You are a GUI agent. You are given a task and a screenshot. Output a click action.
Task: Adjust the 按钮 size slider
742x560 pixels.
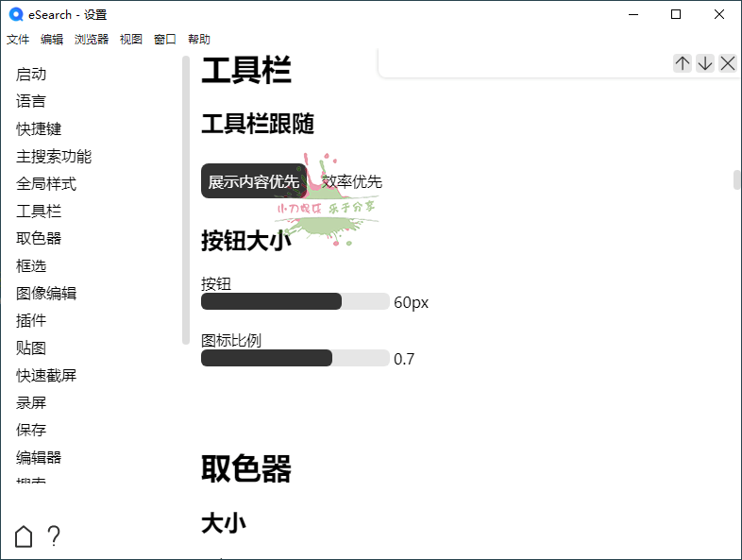(x=295, y=301)
